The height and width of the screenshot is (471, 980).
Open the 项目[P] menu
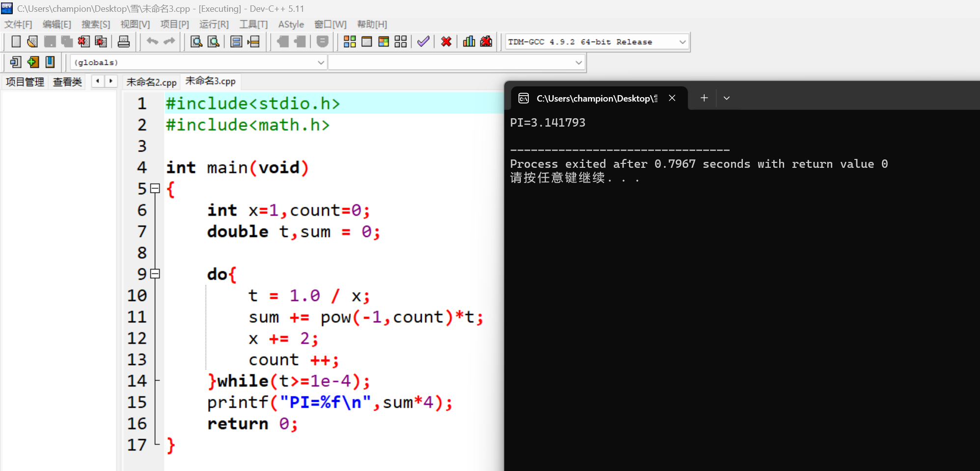point(174,25)
